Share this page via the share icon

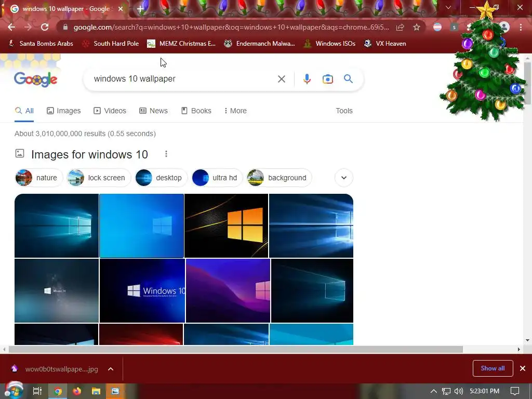(400, 27)
